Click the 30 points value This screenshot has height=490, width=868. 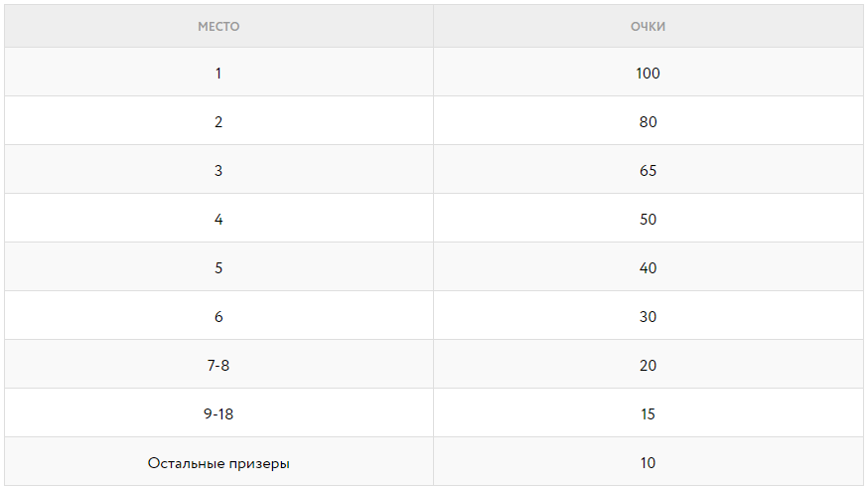point(648,317)
